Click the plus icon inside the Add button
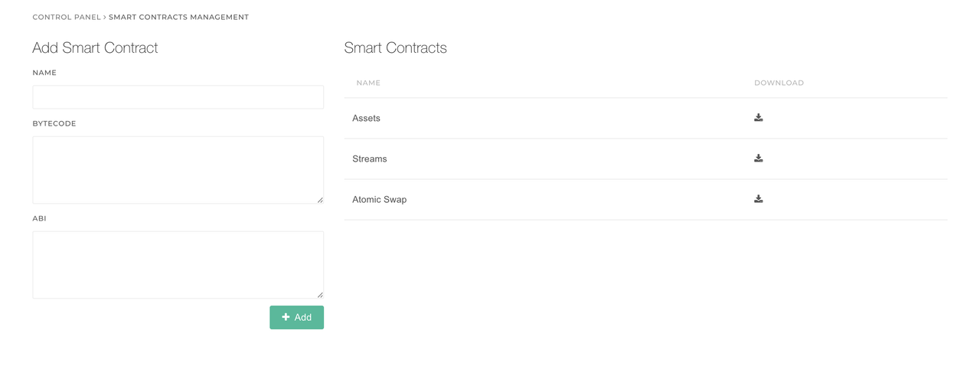Image resolution: width=980 pixels, height=376 pixels. coord(286,317)
